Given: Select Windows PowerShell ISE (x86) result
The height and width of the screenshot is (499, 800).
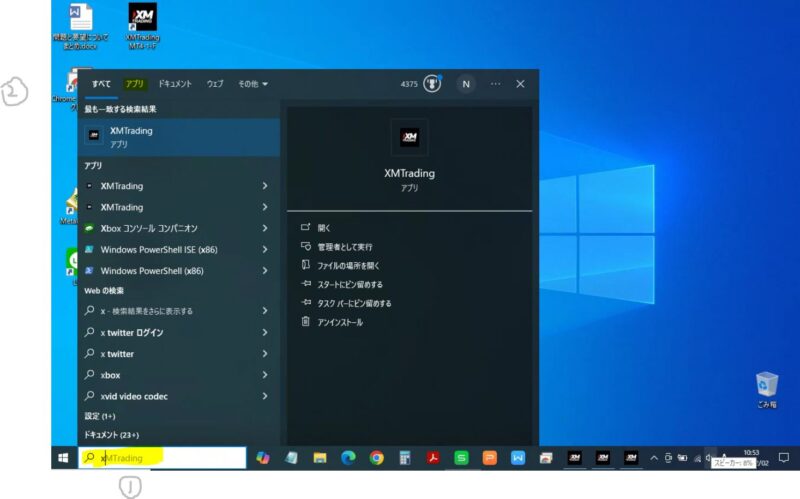Looking at the screenshot, I should click(159, 250).
